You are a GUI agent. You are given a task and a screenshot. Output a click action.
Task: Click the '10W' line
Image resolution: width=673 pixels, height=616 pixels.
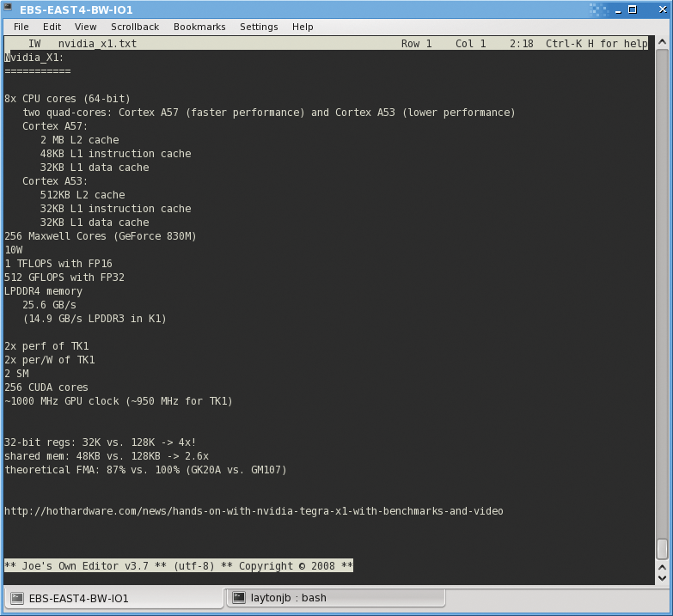point(14,249)
